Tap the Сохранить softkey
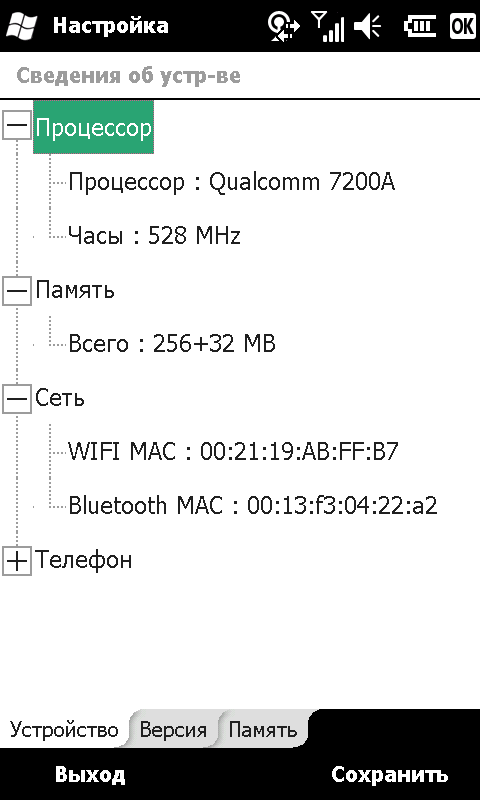Screen dimensions: 480x800 390,774
